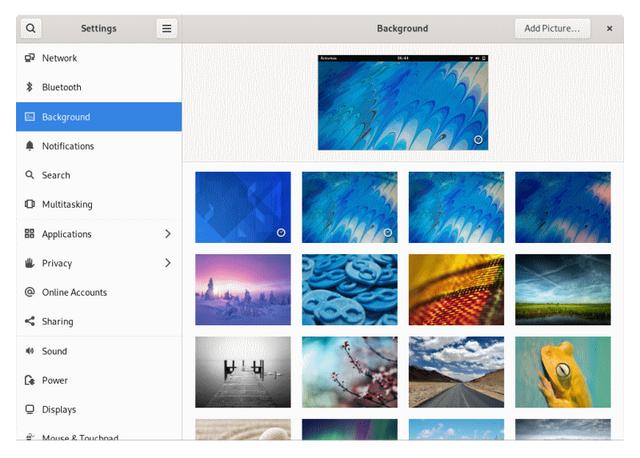This screenshot has height=458, width=640.
Task: Click clock badge on second blue feather wallpaper
Action: (x=388, y=233)
